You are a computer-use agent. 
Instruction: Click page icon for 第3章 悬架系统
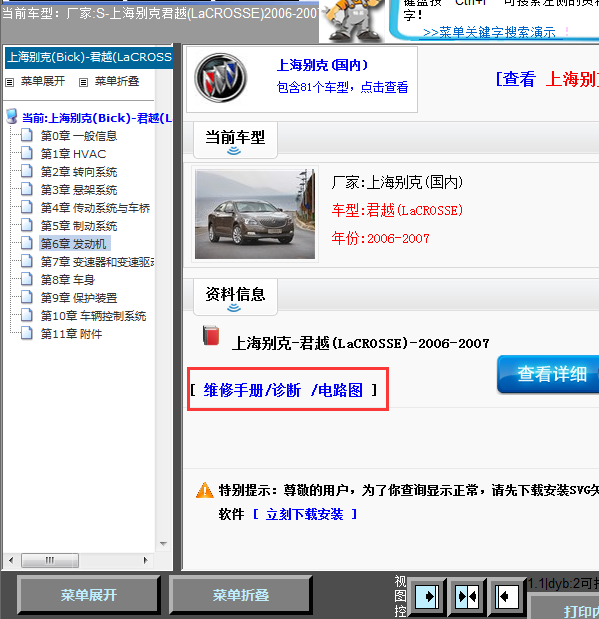click(x=26, y=189)
